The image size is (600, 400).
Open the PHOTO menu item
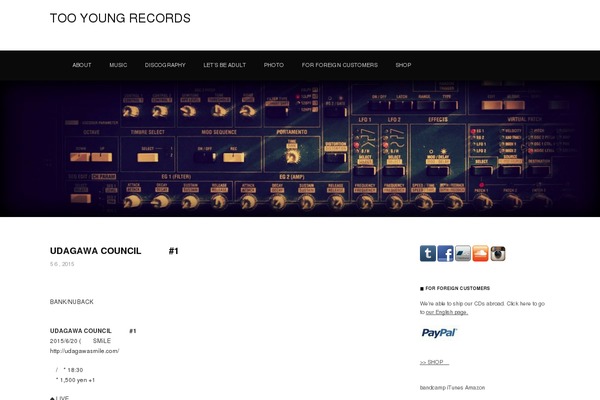pos(274,65)
